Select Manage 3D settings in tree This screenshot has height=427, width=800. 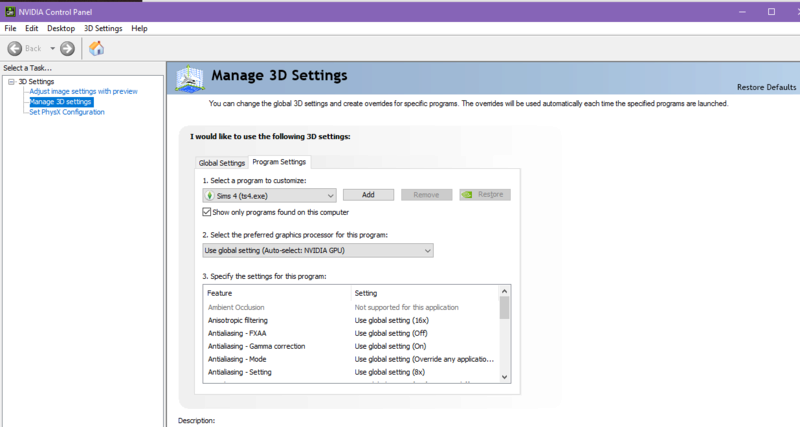click(x=61, y=102)
